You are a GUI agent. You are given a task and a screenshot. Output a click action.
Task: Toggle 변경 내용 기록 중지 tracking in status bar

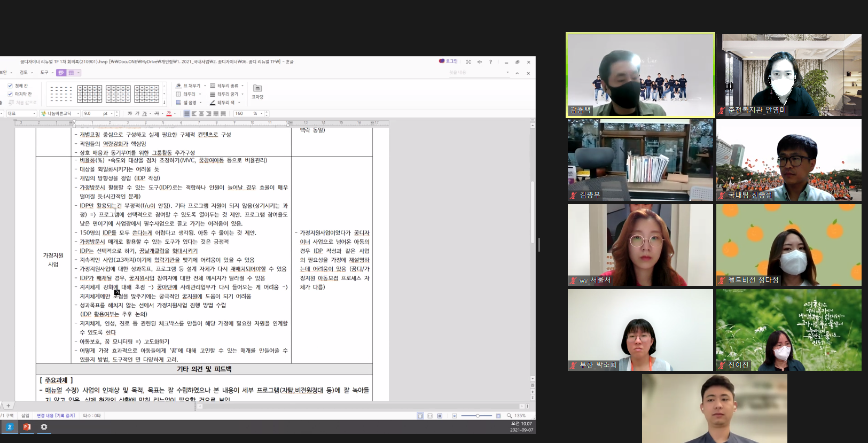(x=56, y=416)
